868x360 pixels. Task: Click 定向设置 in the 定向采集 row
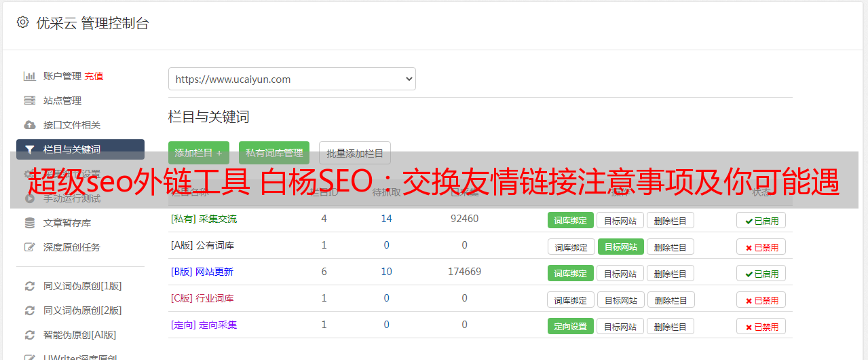point(571,326)
